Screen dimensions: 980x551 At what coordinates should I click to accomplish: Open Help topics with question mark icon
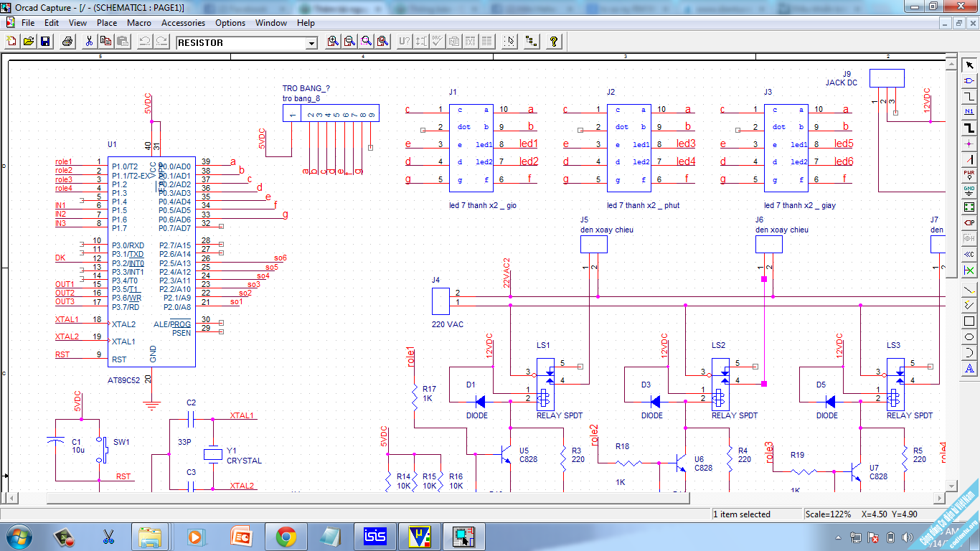[554, 42]
